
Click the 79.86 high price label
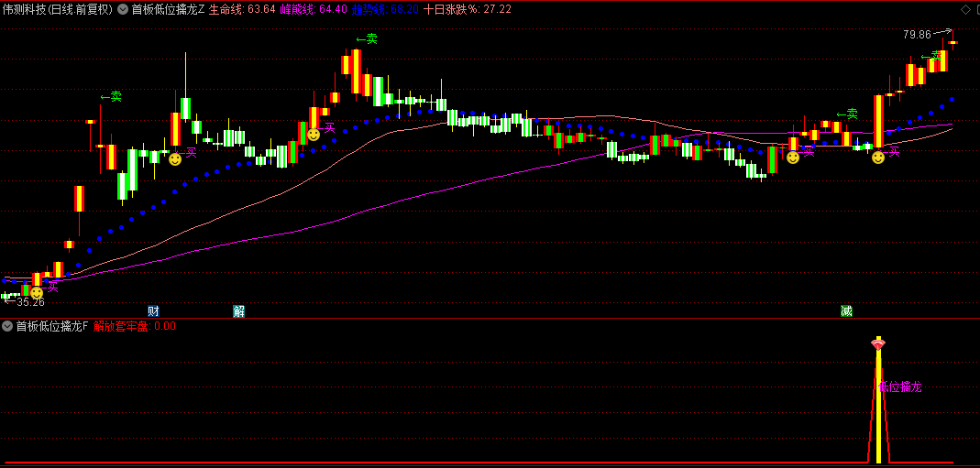(x=917, y=34)
